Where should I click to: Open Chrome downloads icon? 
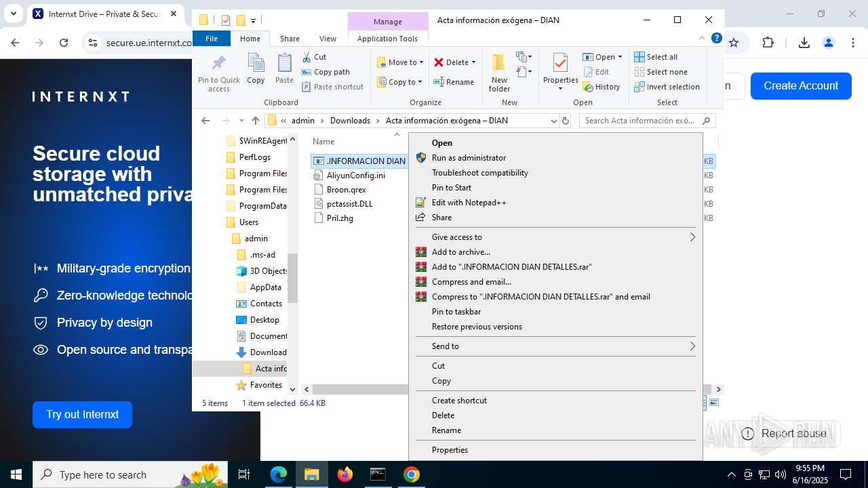coord(804,43)
